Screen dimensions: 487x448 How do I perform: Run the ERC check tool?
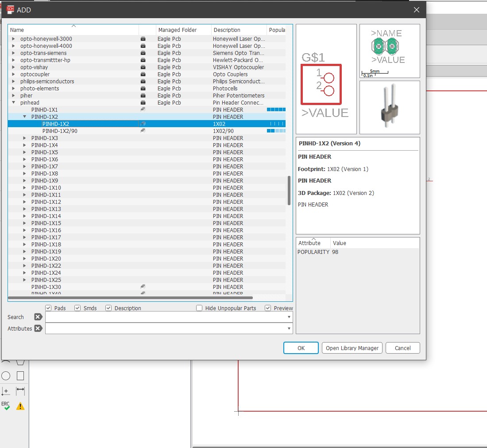coord(6,406)
